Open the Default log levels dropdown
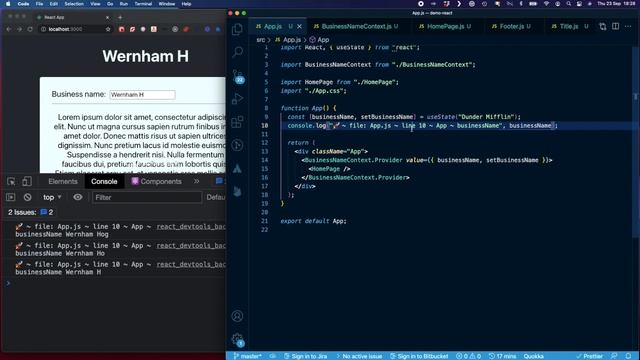640x360 pixels. 216,197
